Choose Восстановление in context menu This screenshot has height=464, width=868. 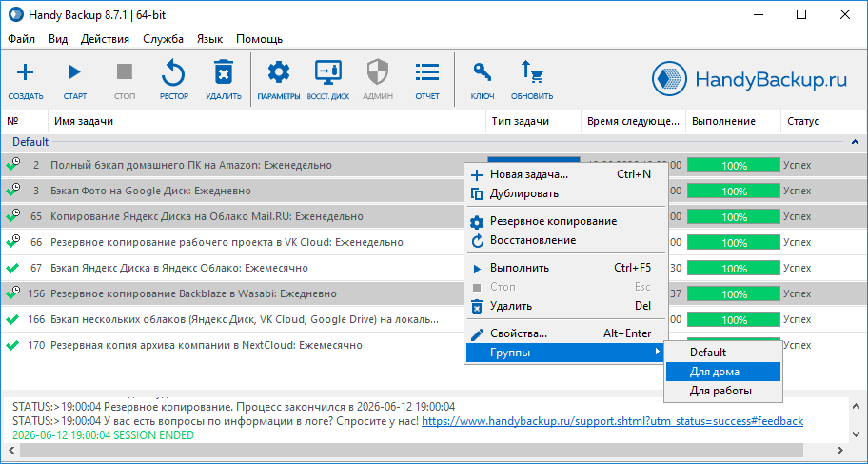[x=565, y=240]
